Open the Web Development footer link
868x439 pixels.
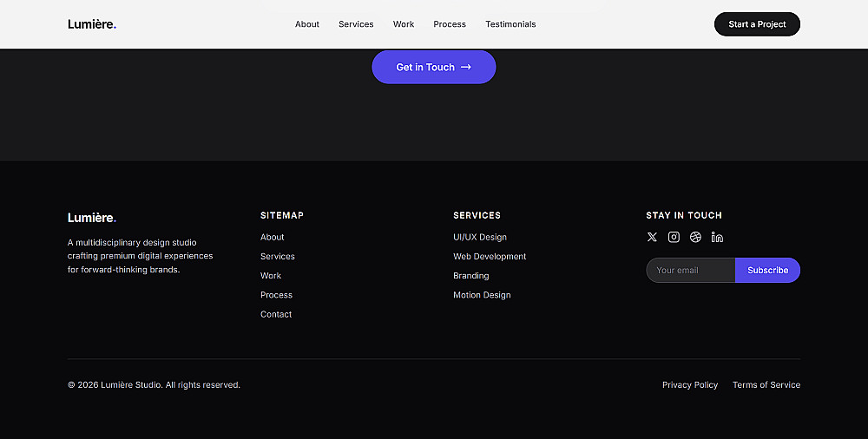click(x=490, y=256)
